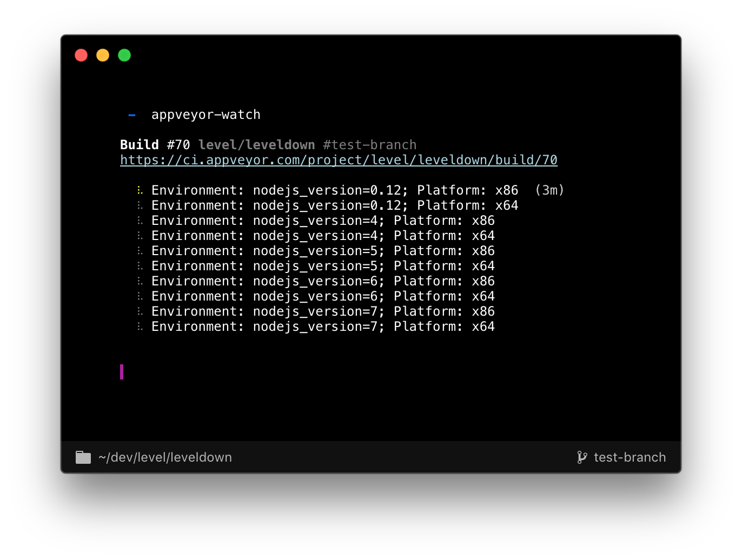This screenshot has height=560, width=742.
Task: Click the gray spinner beside nodejs_version=7 x64
Action: [140, 326]
